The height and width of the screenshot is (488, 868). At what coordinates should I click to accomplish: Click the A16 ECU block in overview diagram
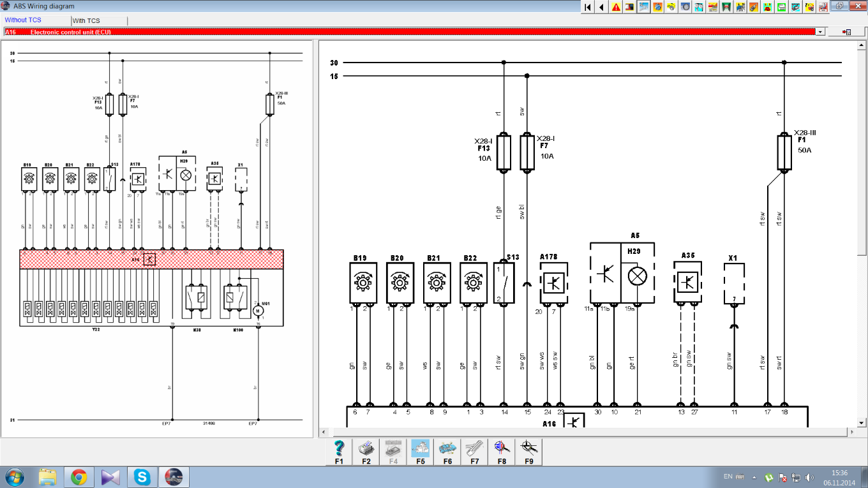point(151,260)
